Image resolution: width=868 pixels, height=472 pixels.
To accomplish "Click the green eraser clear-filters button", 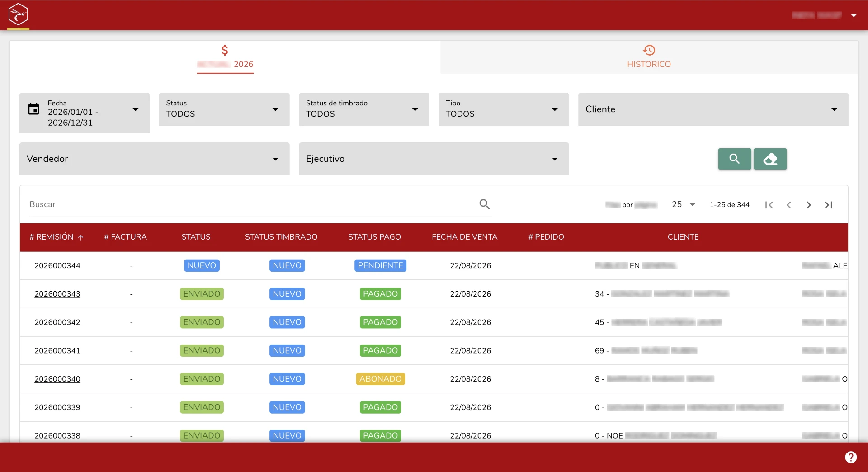I will click(x=770, y=159).
